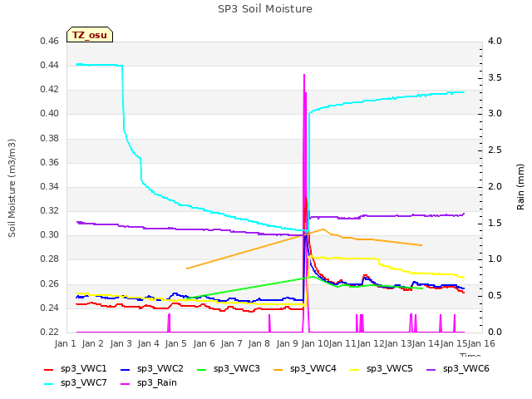Click the blue sp3_VWC2 legend swatch
This screenshot has width=532, height=399.
pyautogui.click(x=126, y=369)
